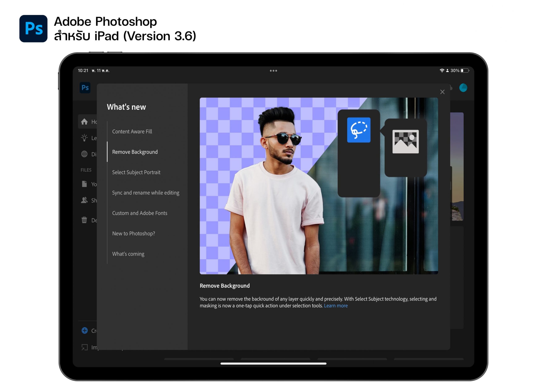Click the Home house icon in sidebar
537x392 pixels.
84,122
